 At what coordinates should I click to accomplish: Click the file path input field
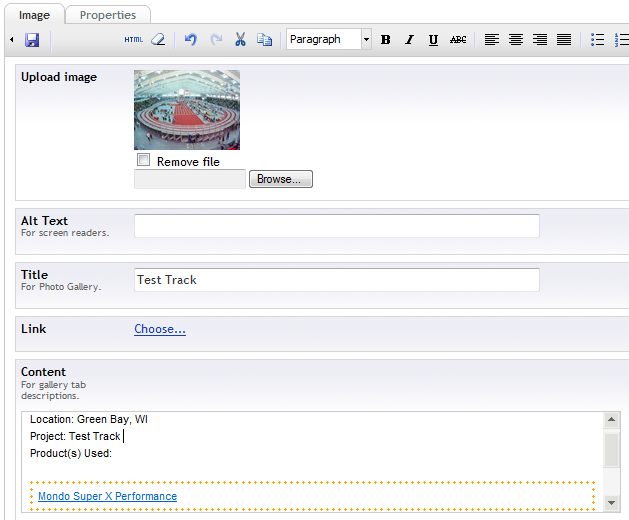pyautogui.click(x=190, y=179)
